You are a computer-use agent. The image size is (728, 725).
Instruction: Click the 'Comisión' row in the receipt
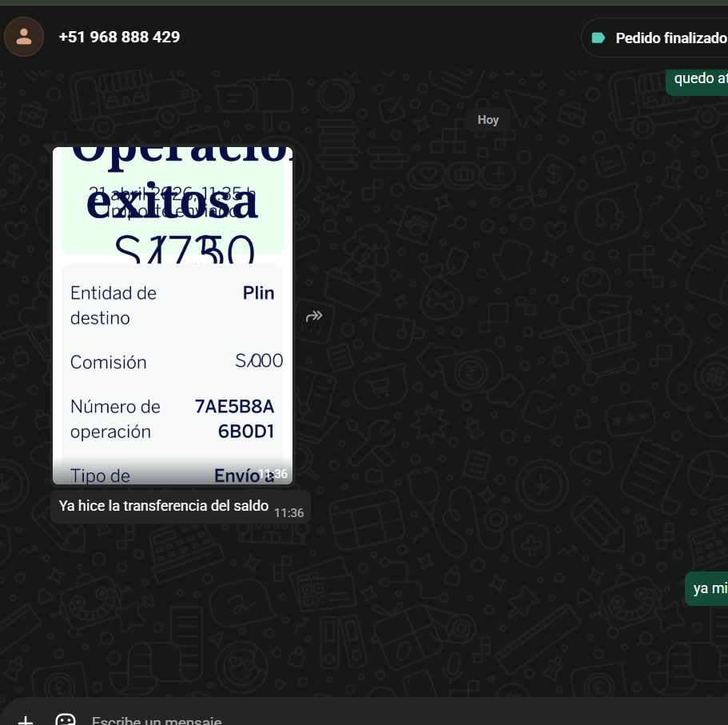177,362
